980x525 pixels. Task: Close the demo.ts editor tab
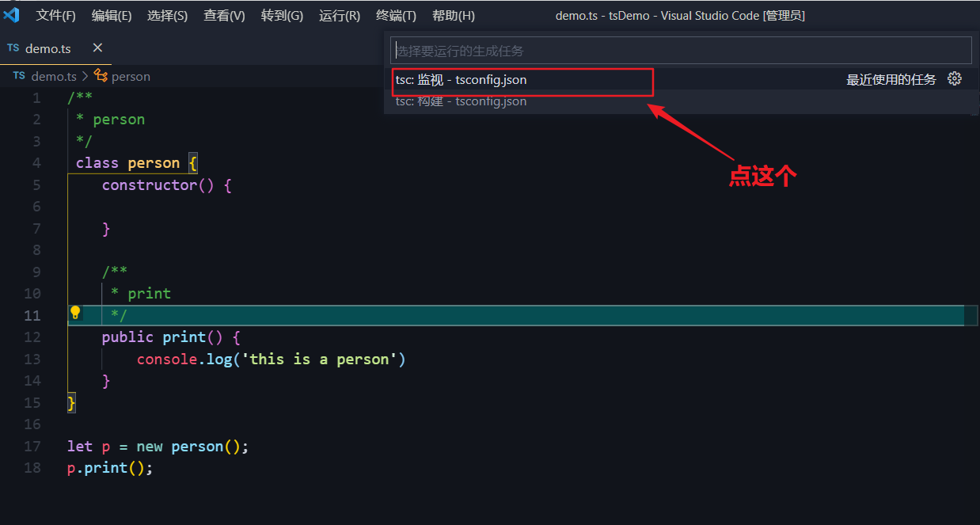pos(97,48)
